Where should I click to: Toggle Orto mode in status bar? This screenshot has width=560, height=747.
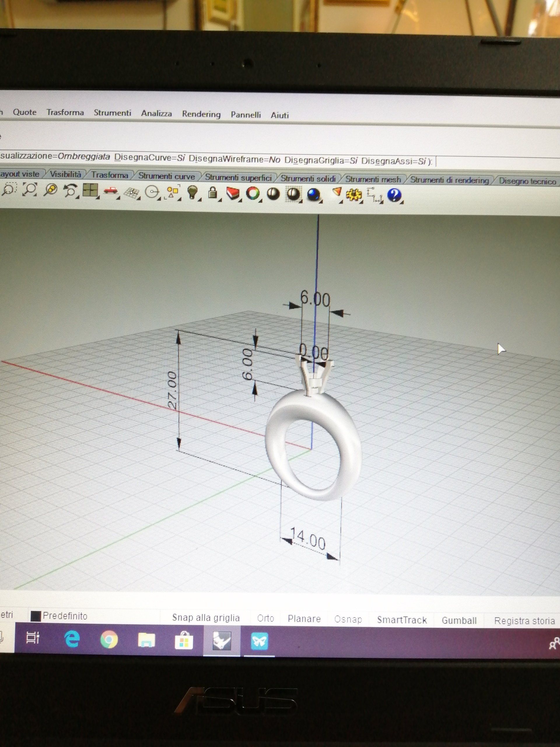(x=265, y=618)
